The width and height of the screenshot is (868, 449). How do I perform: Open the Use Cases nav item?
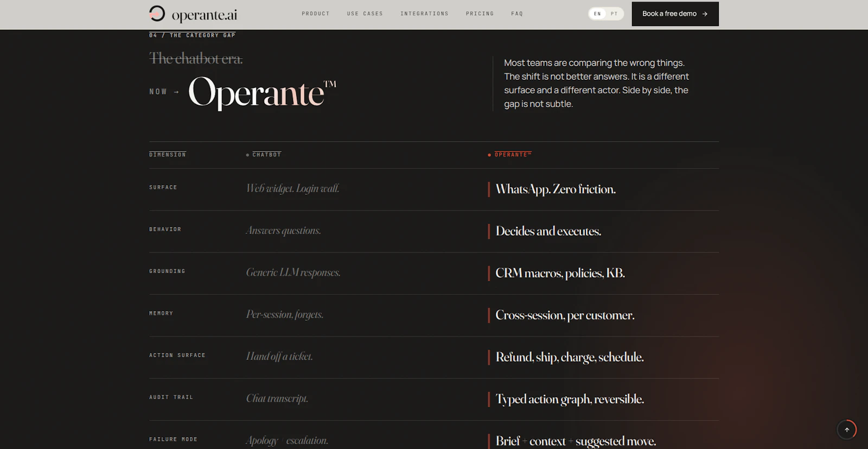tap(365, 14)
